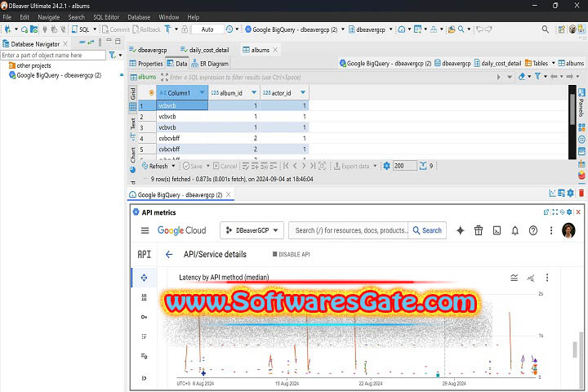588x392 pixels.
Task: Go to first row navigation icon
Action: click(286, 166)
